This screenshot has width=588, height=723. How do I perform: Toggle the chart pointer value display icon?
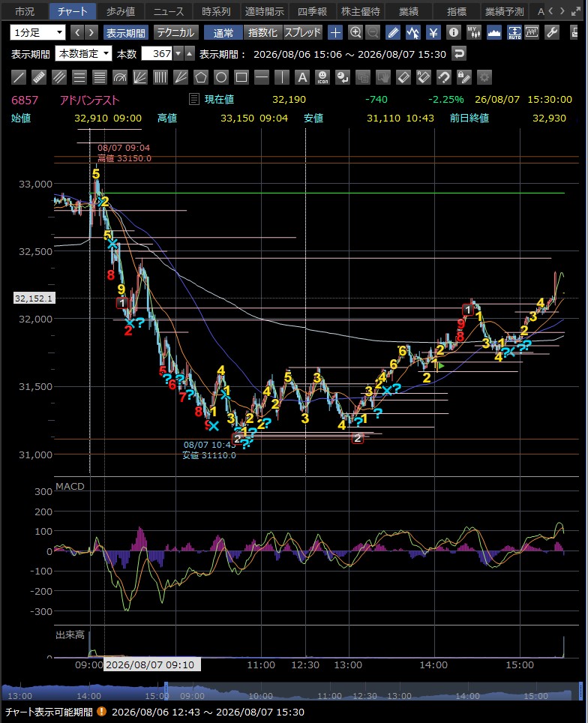(413, 33)
